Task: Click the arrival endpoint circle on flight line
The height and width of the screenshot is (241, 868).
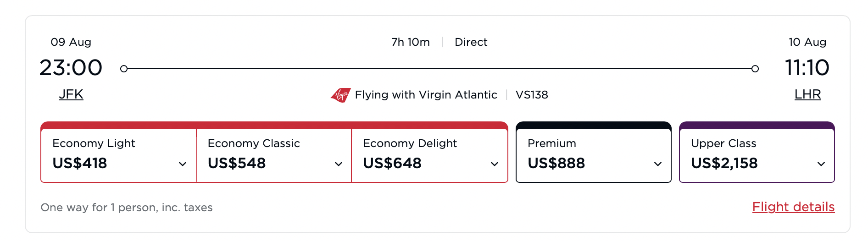Action: pyautogui.click(x=755, y=69)
